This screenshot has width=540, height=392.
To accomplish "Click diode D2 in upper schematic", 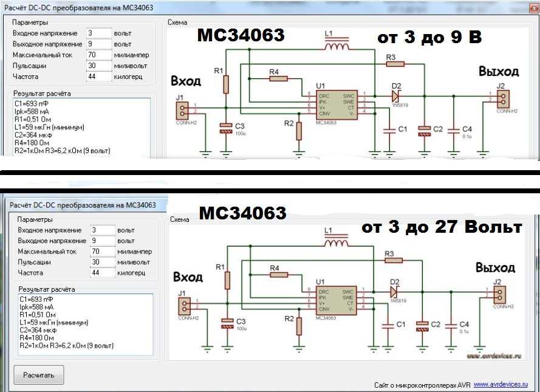I will (395, 96).
